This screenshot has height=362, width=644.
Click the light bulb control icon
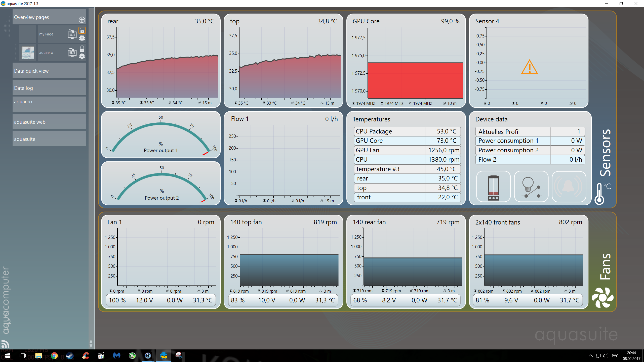click(531, 187)
